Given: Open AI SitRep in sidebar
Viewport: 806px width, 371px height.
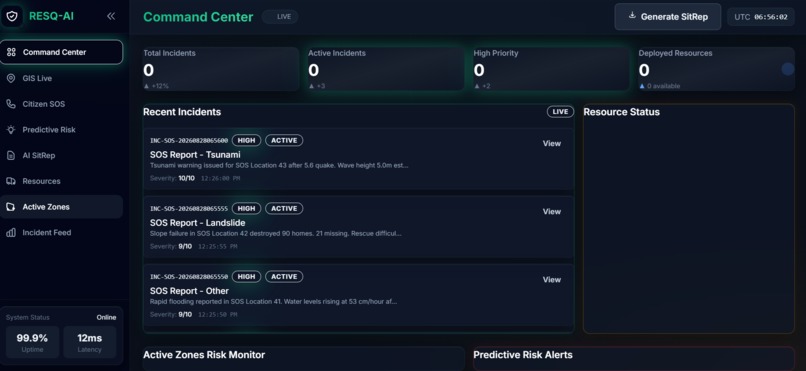Looking at the screenshot, I should pyautogui.click(x=62, y=155).
